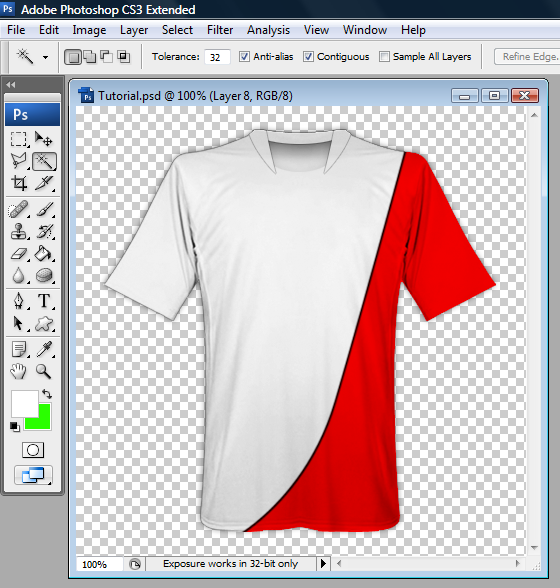
Task: Collapse the toolbox with double arrows
Action: [x=11, y=85]
